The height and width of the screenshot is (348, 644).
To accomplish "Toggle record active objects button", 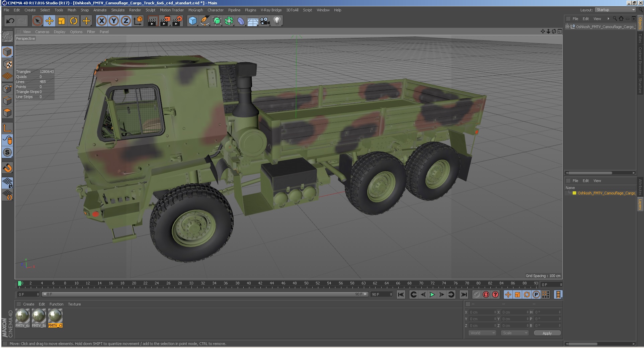I will [x=477, y=294].
